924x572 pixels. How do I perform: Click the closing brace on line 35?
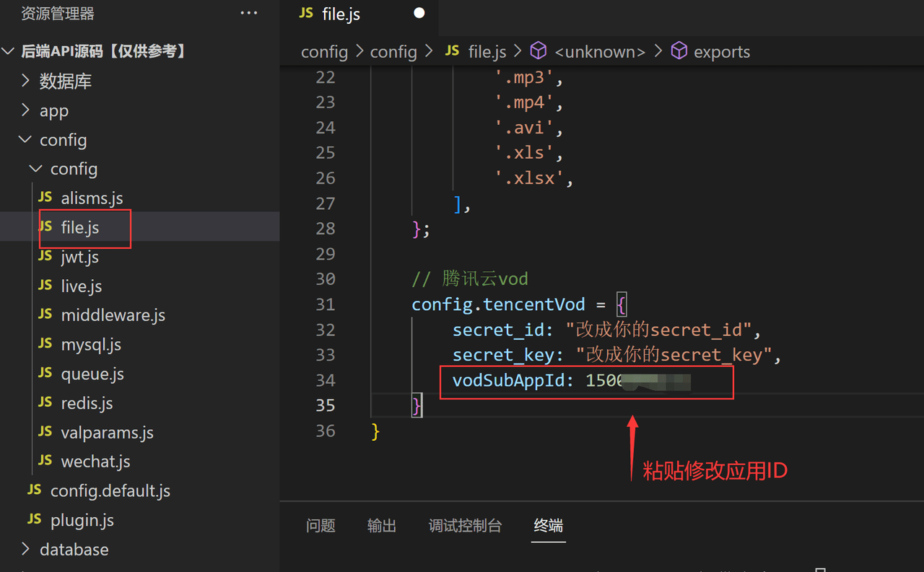pos(417,405)
